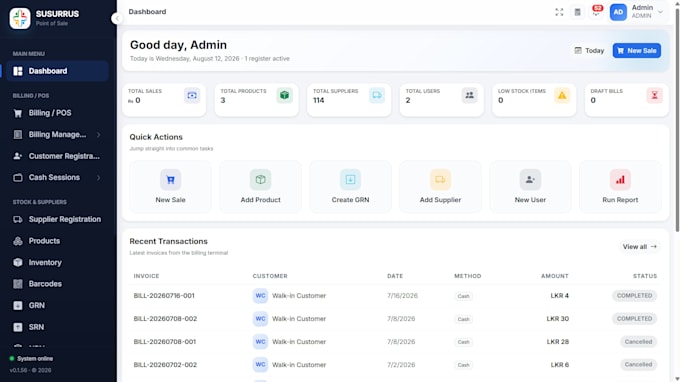The width and height of the screenshot is (680, 382).
Task: Click View all recent transactions link
Action: click(640, 247)
